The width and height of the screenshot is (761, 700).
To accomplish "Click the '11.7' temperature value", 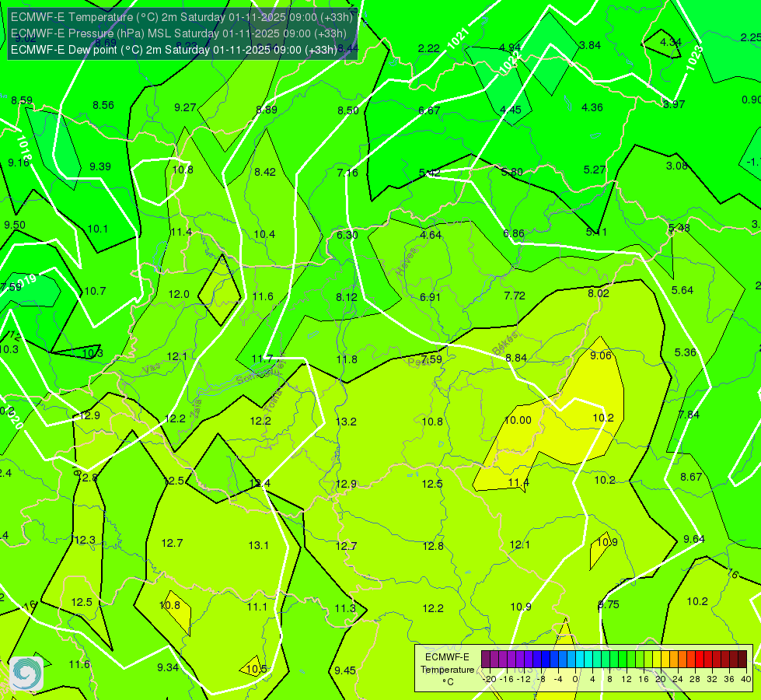I will pos(262,359).
